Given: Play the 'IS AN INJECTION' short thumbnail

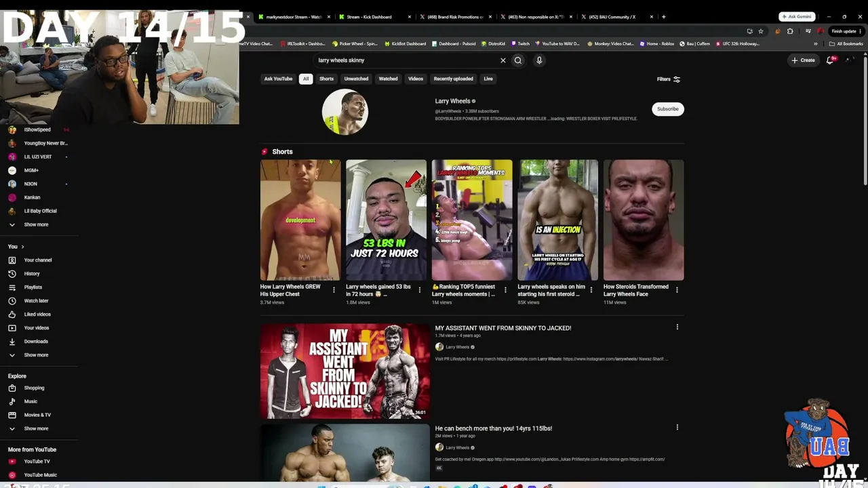Looking at the screenshot, I should [557, 220].
